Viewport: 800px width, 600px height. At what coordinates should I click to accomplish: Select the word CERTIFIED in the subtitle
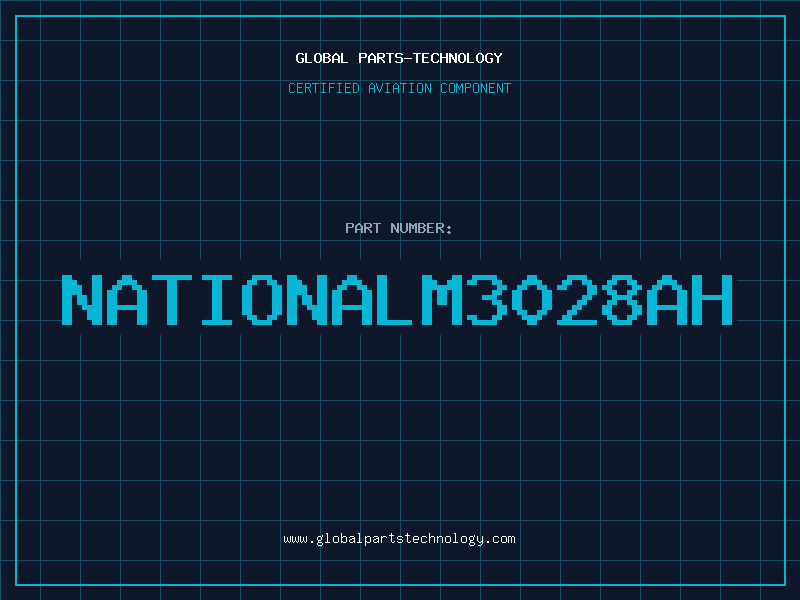324,88
